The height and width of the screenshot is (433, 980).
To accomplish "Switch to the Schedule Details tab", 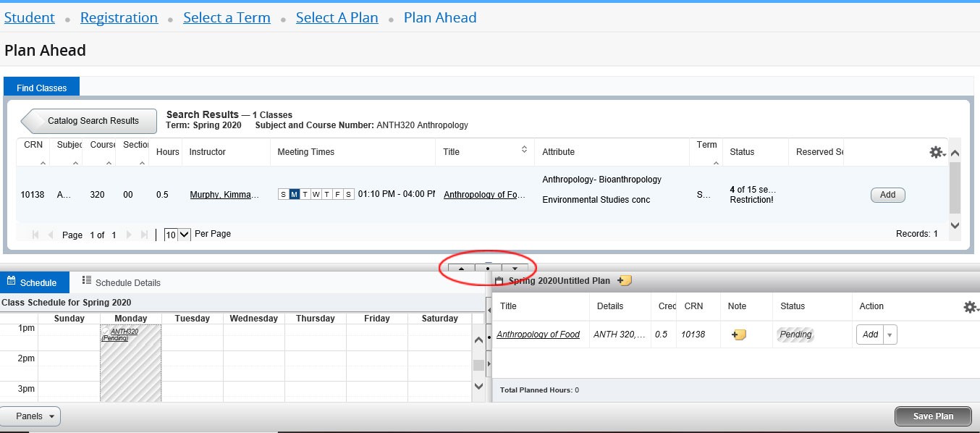I will coord(122,282).
